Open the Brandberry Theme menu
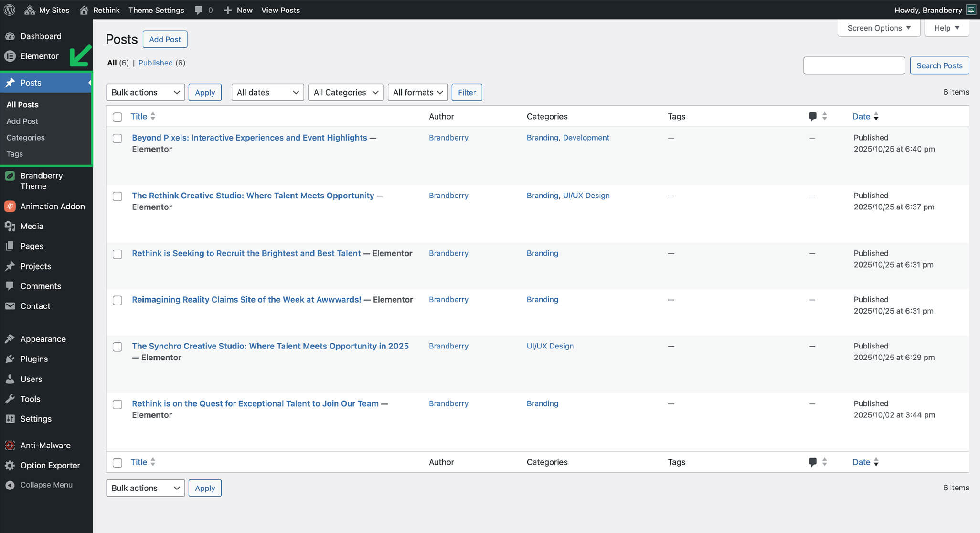This screenshot has width=980, height=533. pyautogui.click(x=41, y=181)
